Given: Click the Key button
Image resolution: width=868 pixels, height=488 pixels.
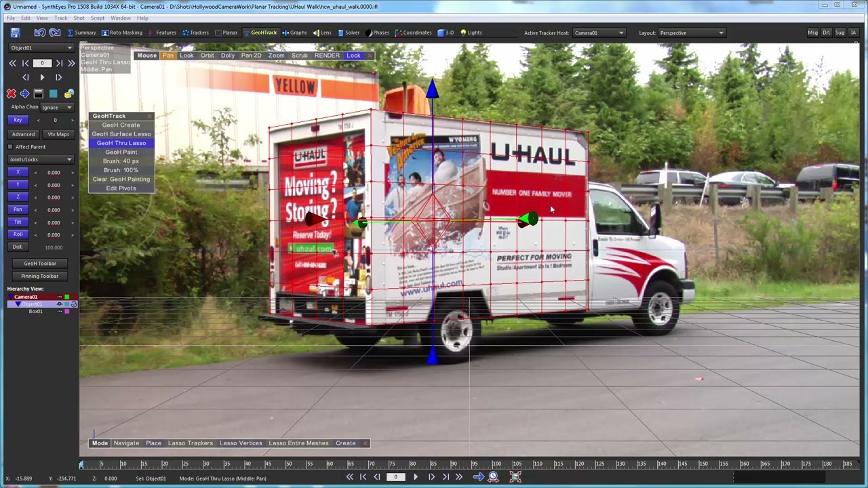Looking at the screenshot, I should (18, 120).
